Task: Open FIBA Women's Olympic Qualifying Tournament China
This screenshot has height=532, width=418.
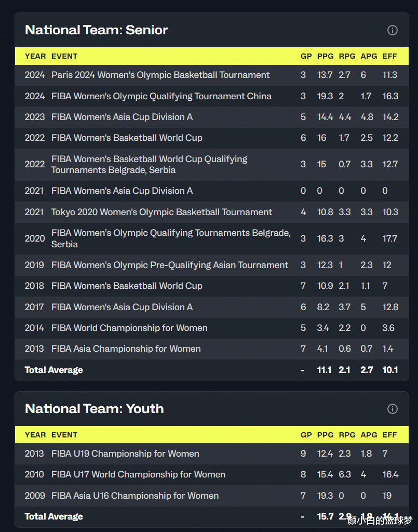Action: click(161, 96)
